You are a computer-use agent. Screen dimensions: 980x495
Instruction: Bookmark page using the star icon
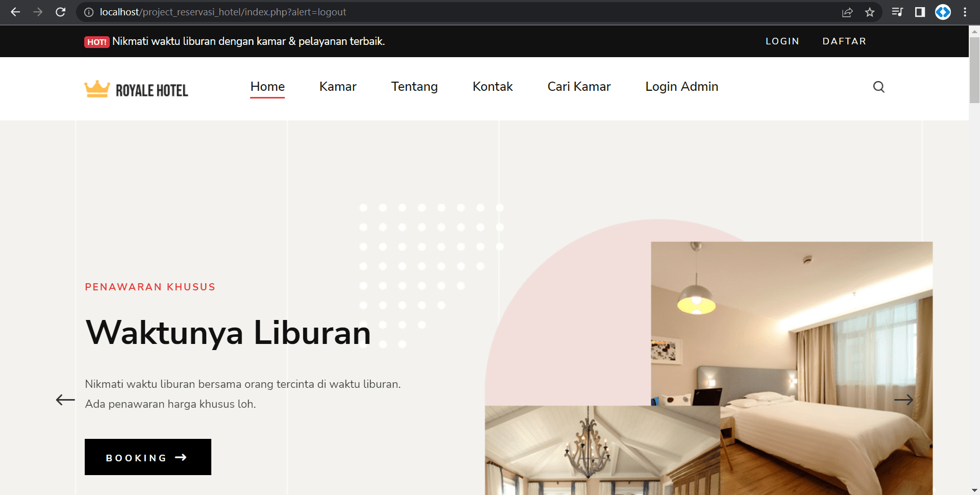(x=870, y=12)
